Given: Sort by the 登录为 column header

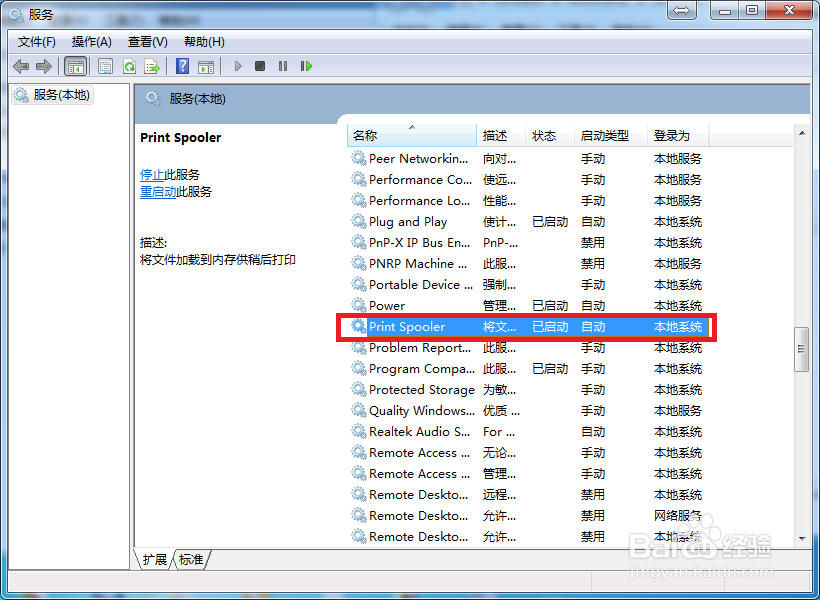Looking at the screenshot, I should click(x=678, y=135).
